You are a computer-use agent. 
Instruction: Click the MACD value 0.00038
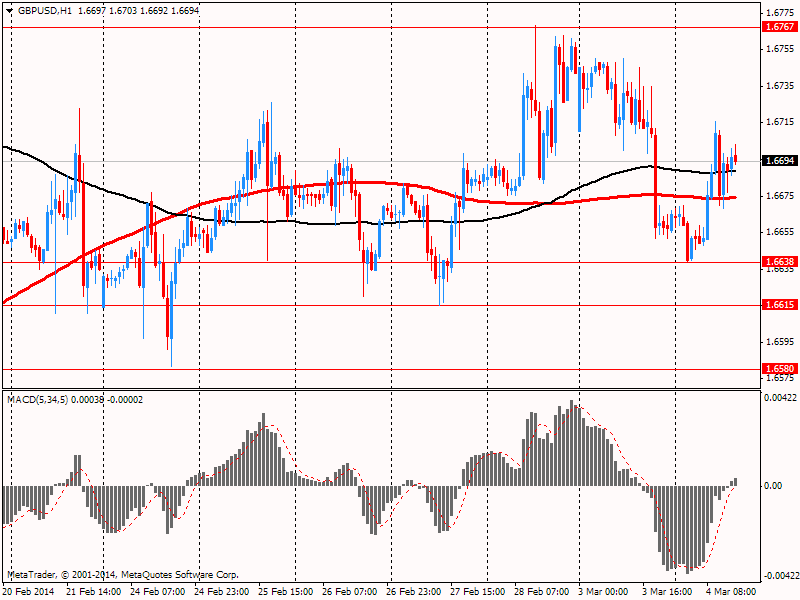click(88, 400)
